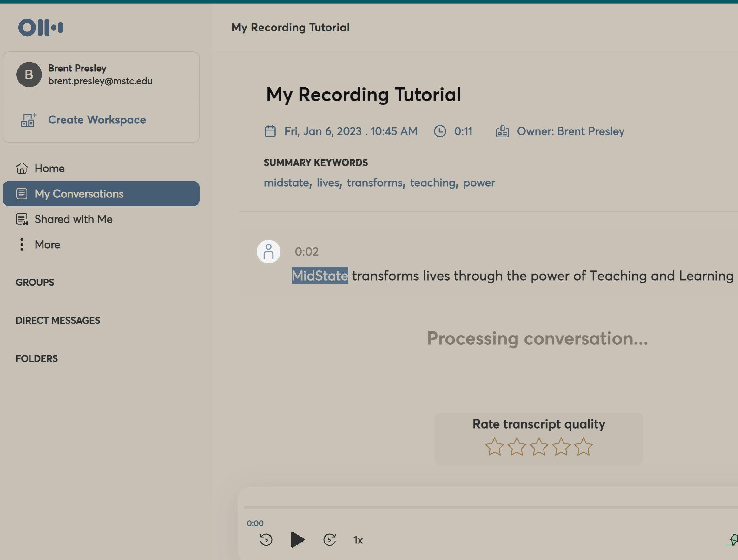Click the audio progress bar
The width and height of the screenshot is (738, 560).
pos(467,507)
